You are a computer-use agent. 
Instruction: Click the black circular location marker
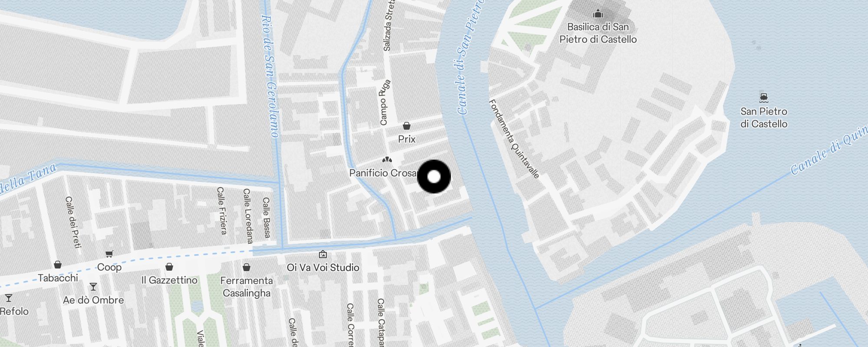(x=434, y=177)
